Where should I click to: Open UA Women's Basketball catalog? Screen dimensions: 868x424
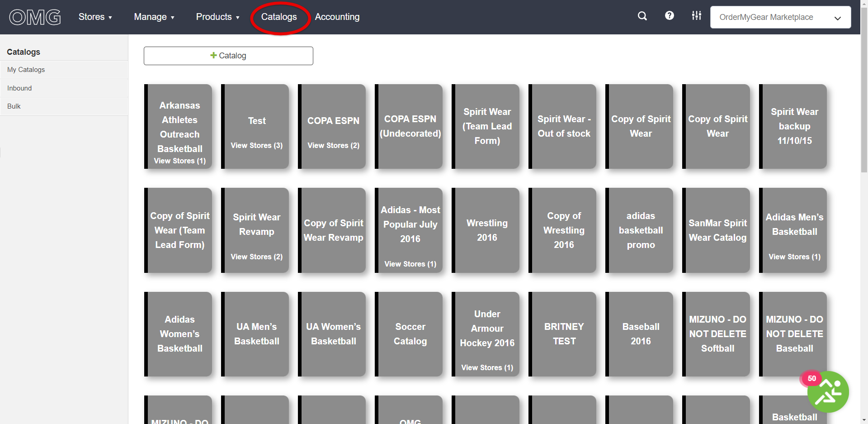pyautogui.click(x=332, y=334)
